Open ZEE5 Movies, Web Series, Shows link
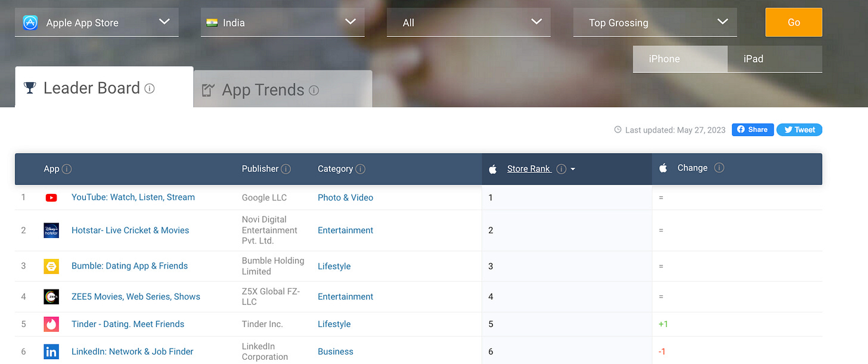The height and width of the screenshot is (364, 868). (x=136, y=297)
